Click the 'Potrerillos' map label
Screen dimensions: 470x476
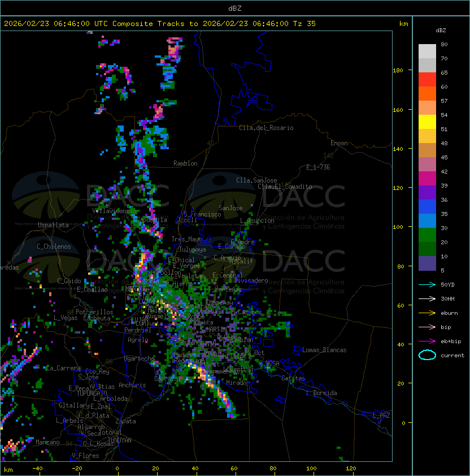pyautogui.click(x=94, y=312)
